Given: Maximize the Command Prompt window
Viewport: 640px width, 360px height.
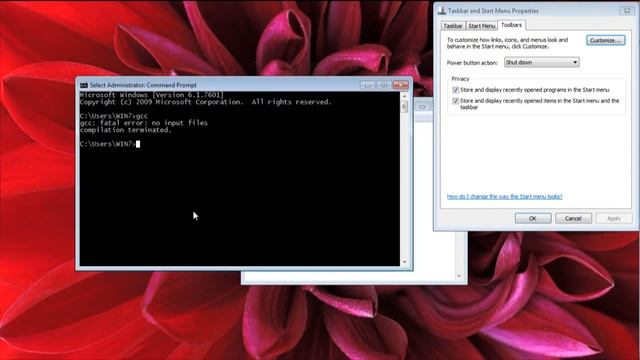Looking at the screenshot, I should pyautogui.click(x=384, y=85).
